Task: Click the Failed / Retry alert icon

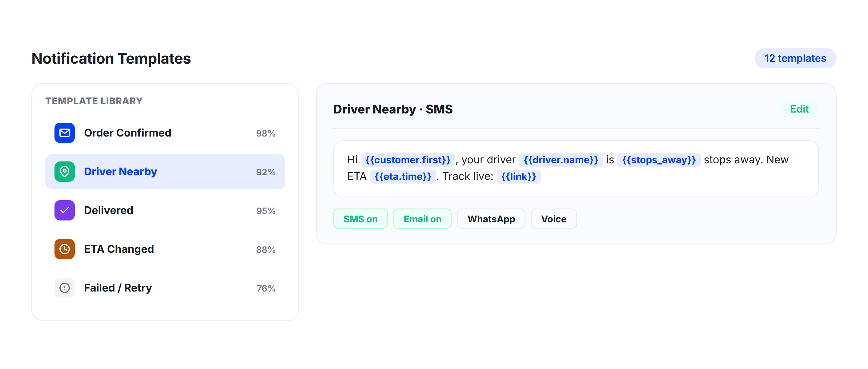Action: tap(64, 288)
